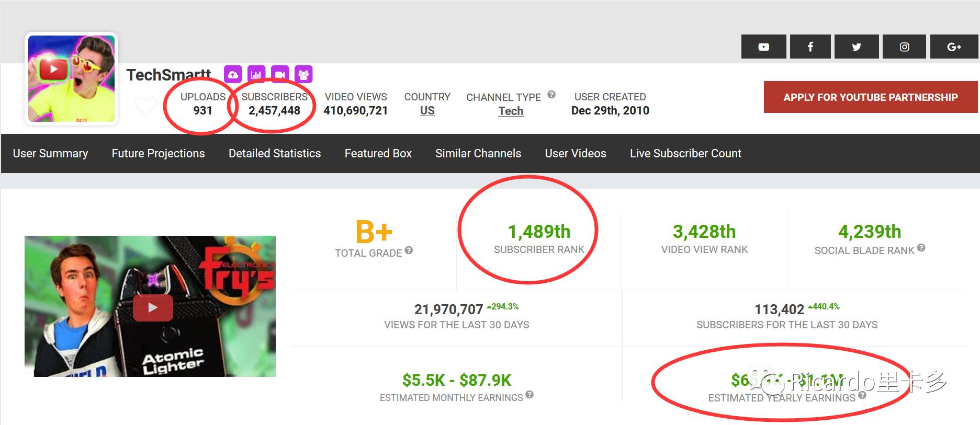Screen dimensions: 980x425
Task: Click the B+ total grade
Action: (374, 232)
